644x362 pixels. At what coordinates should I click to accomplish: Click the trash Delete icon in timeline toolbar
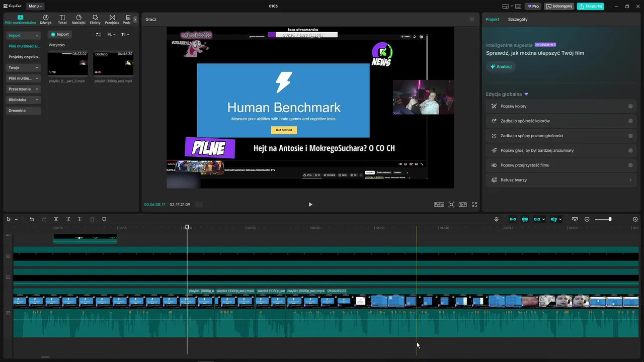[x=92, y=219]
